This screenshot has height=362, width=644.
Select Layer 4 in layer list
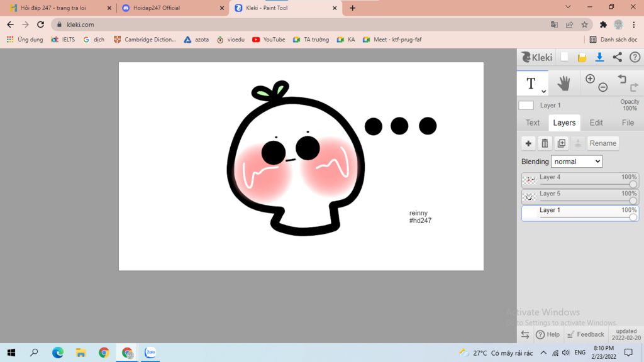[x=580, y=180]
